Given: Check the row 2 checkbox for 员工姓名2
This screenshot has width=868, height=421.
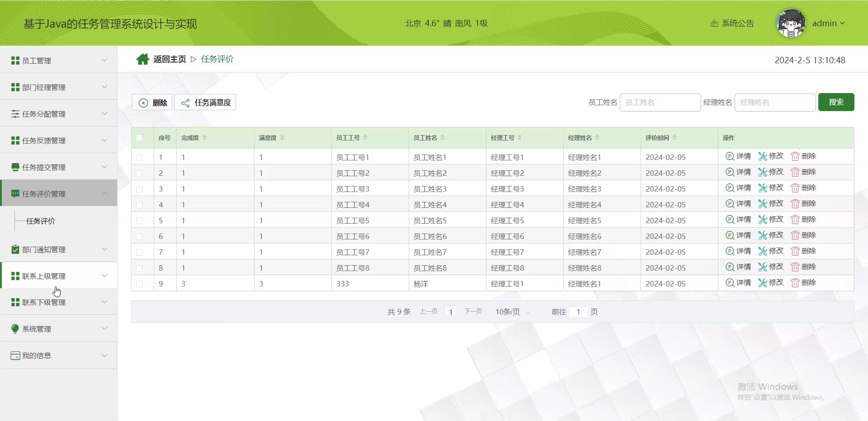Looking at the screenshot, I should click(139, 173).
